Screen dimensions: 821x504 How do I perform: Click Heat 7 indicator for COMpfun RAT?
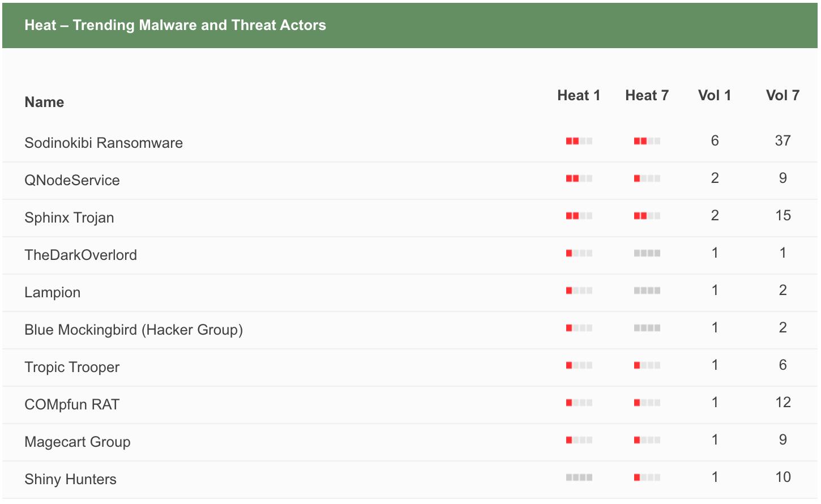pos(647,403)
